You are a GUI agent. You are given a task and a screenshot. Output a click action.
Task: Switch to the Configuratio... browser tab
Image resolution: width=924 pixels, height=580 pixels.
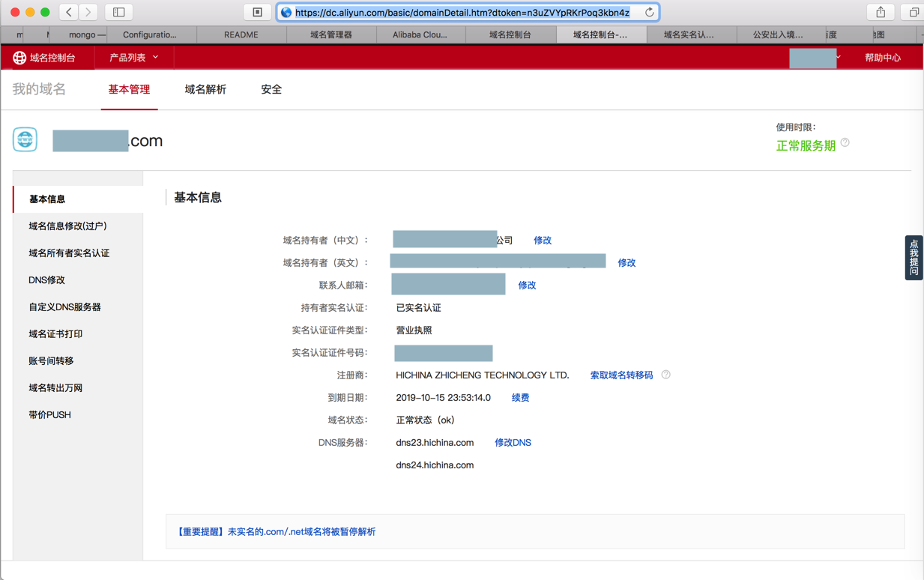click(x=150, y=34)
